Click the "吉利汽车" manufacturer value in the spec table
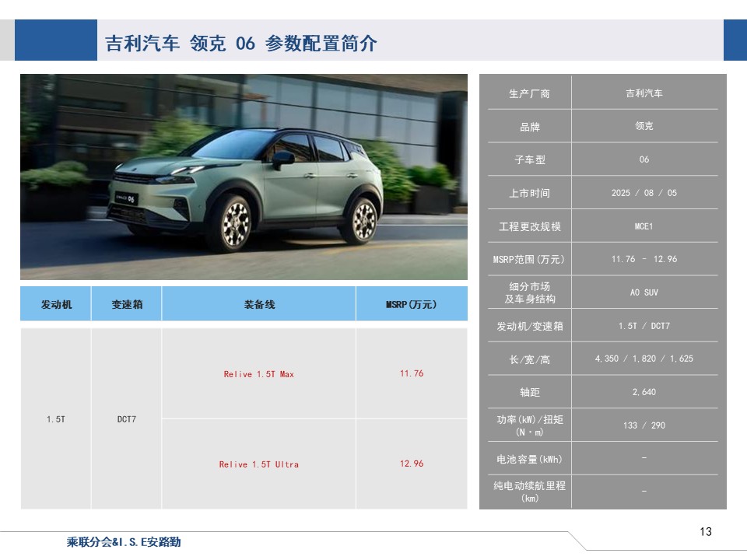 (x=644, y=93)
